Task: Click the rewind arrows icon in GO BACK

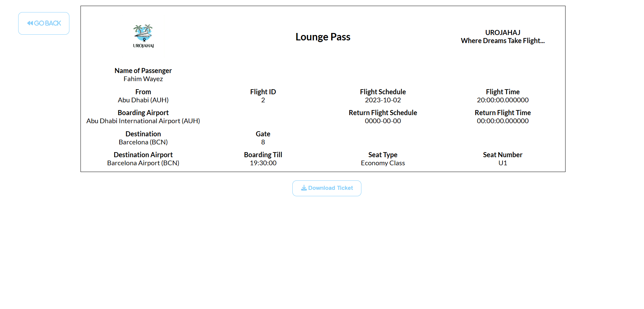Action: (30, 23)
